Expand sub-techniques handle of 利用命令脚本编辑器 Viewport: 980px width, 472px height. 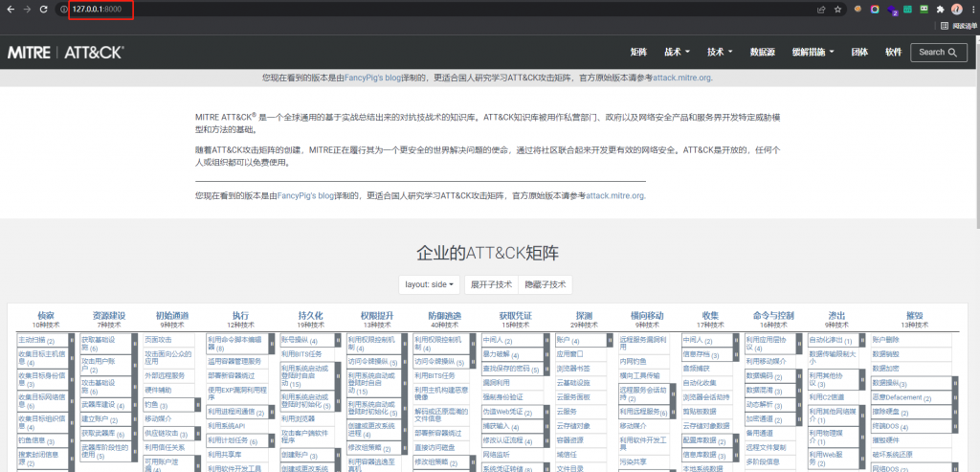pyautogui.click(x=274, y=344)
